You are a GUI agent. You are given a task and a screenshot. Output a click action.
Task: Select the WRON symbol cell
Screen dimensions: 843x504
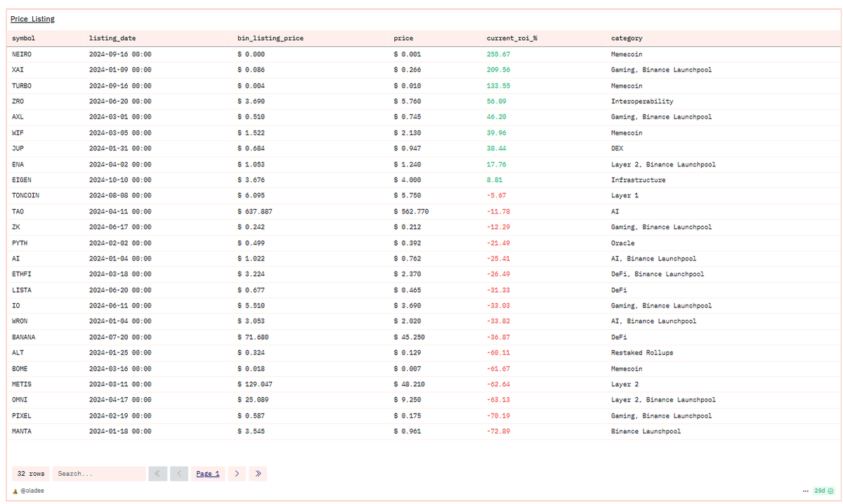(x=20, y=321)
